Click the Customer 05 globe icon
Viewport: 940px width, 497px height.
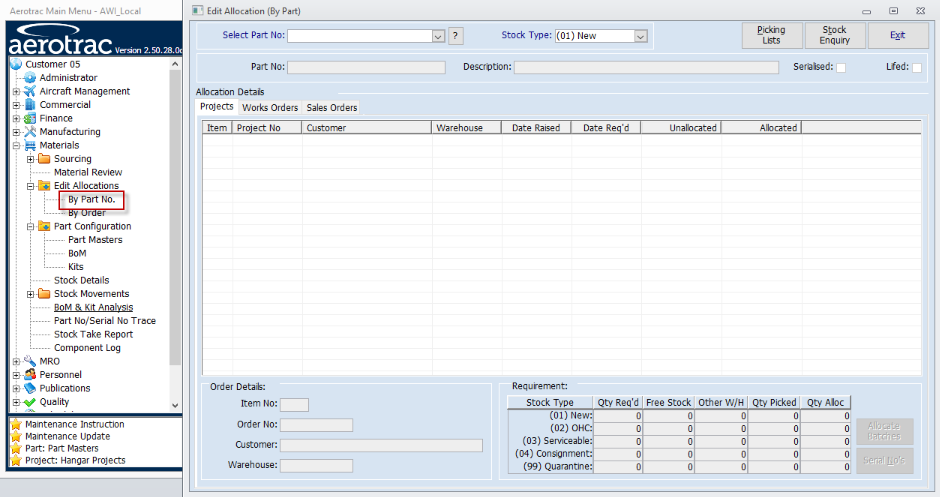click(x=16, y=64)
